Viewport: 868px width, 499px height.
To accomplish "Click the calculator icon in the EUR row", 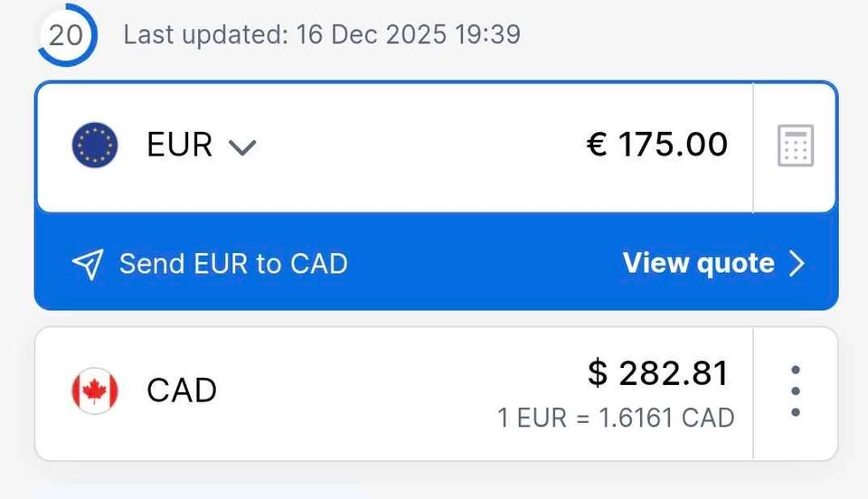I will [796, 146].
